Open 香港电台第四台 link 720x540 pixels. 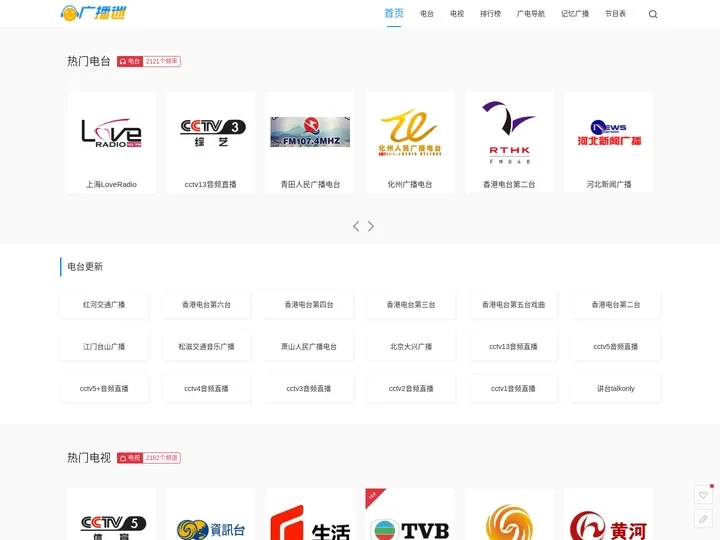click(x=309, y=304)
